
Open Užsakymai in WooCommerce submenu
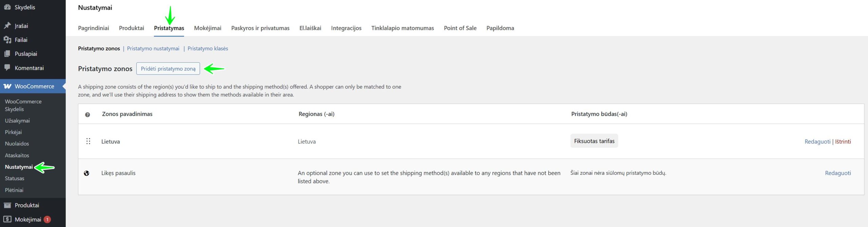pyautogui.click(x=17, y=121)
